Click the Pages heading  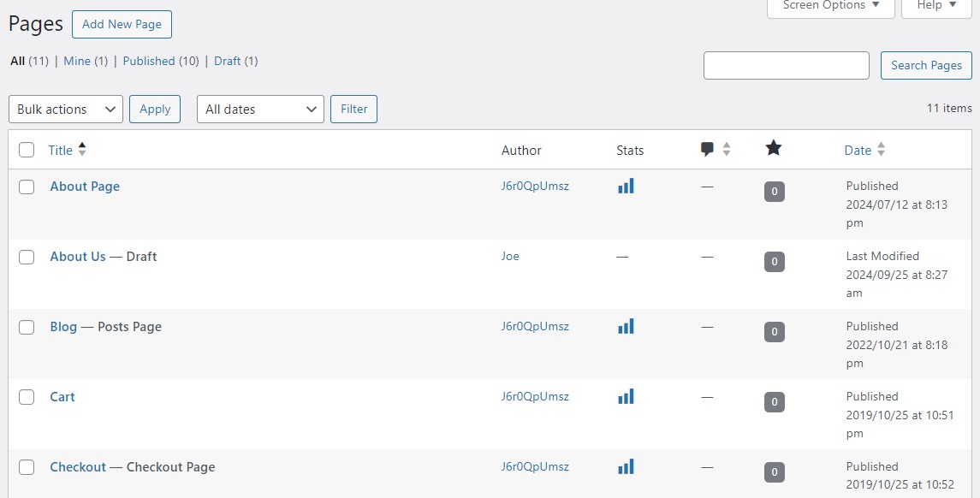click(x=36, y=24)
